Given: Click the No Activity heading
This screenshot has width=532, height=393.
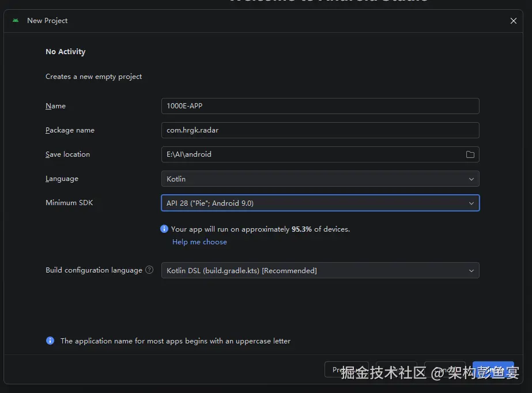Looking at the screenshot, I should (66, 51).
